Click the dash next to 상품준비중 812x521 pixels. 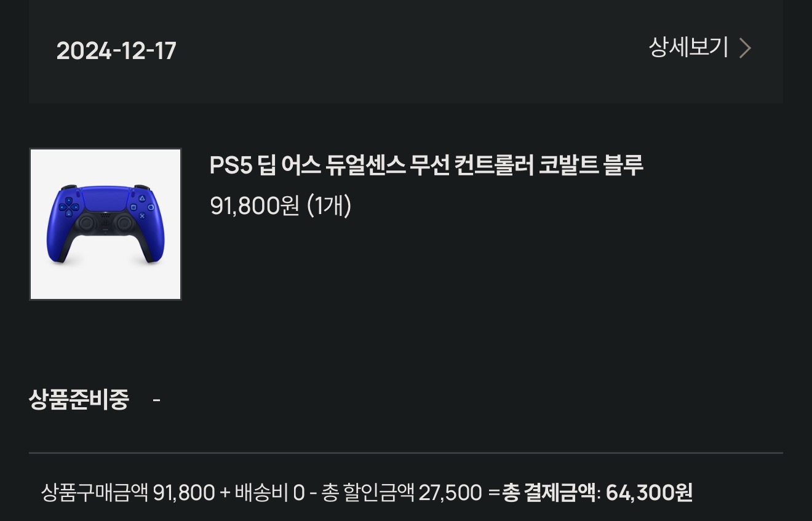point(156,400)
